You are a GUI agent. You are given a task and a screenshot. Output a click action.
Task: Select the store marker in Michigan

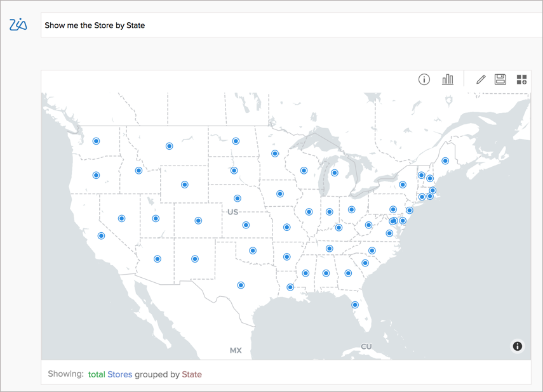[x=335, y=173]
